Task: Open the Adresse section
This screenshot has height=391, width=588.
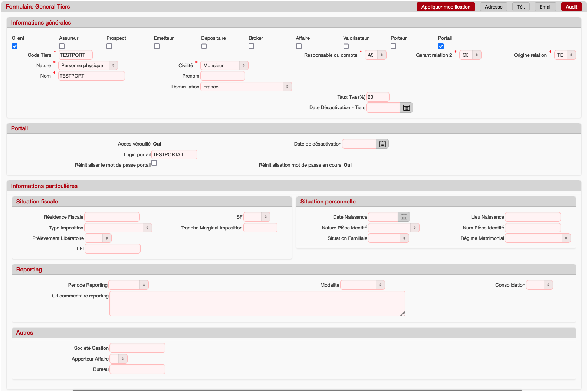Action: (493, 7)
